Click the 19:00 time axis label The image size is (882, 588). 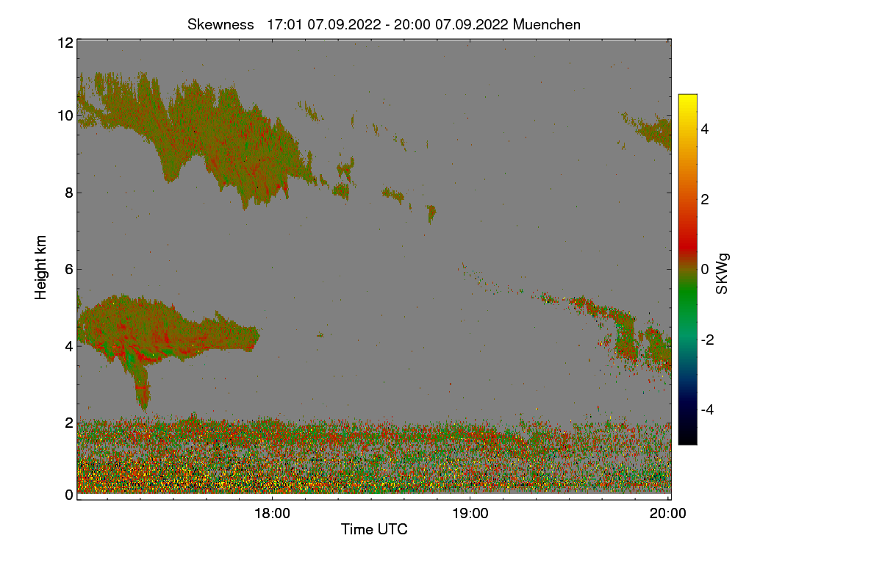coord(470,514)
